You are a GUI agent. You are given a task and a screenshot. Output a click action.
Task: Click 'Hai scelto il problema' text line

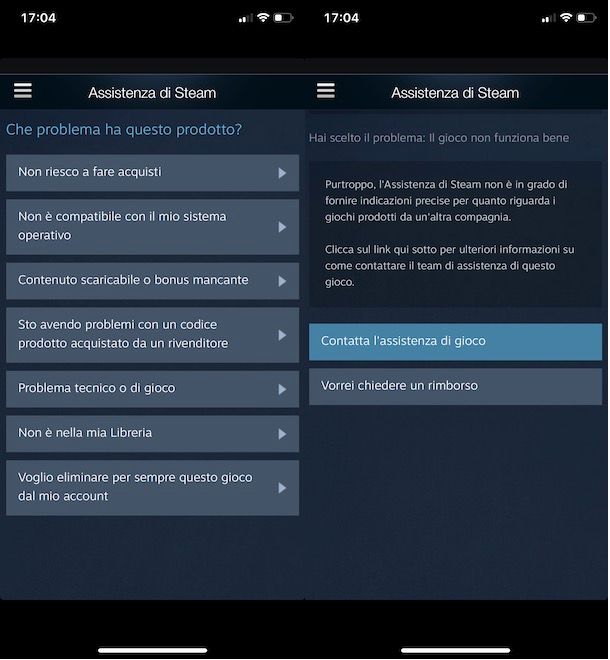point(439,138)
